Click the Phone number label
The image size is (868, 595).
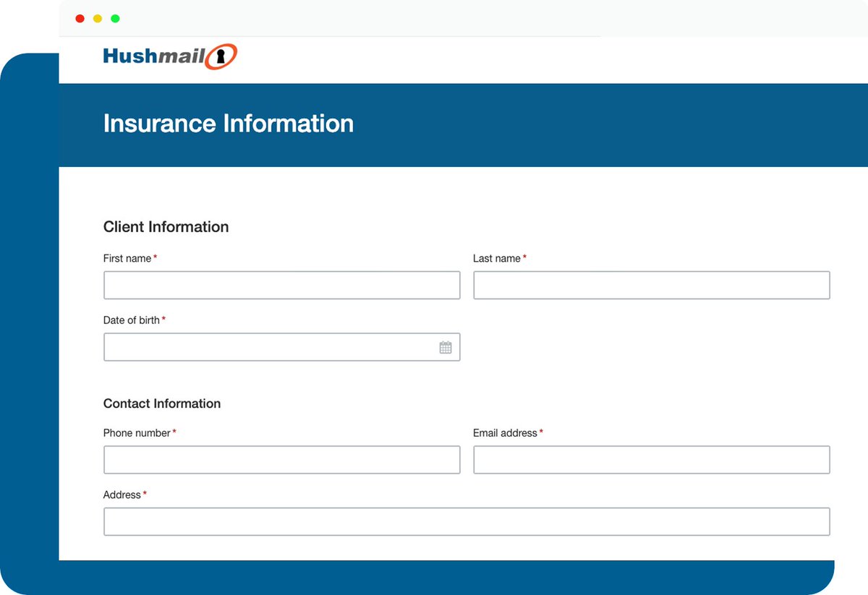click(x=137, y=433)
